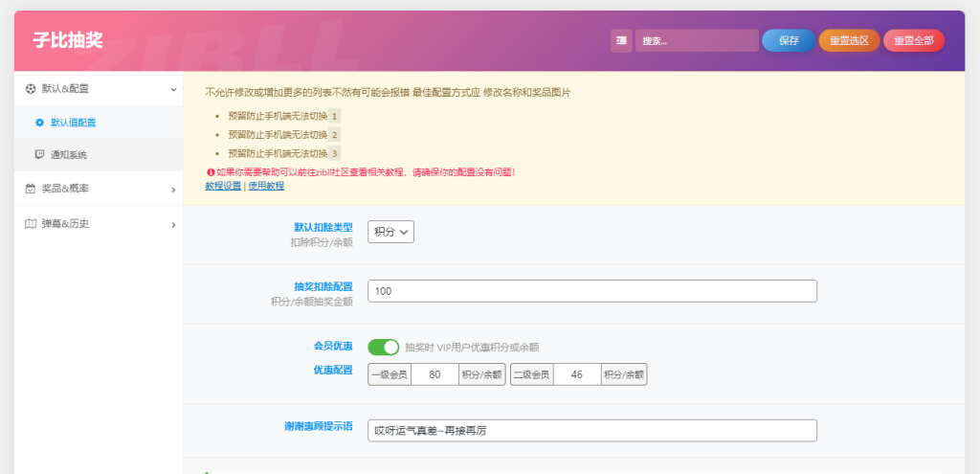Viewport: 980px width, 474px height.
Task: Open the 默认扣除类型 dropdown
Action: point(390,232)
